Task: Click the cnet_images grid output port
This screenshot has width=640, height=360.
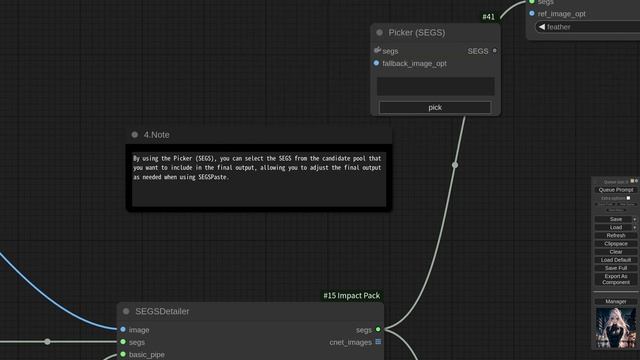Action: (x=378, y=342)
